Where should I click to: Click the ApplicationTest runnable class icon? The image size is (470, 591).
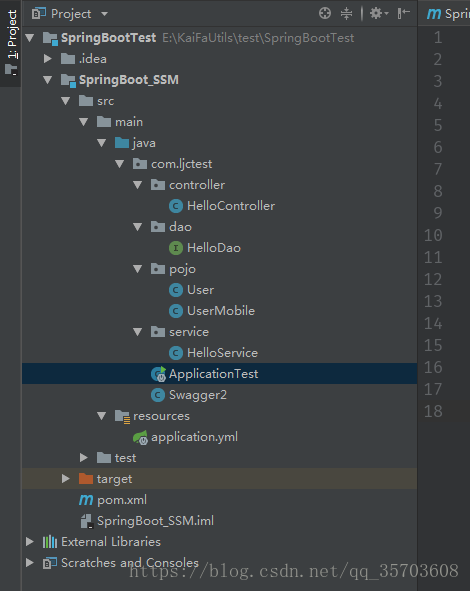158,374
